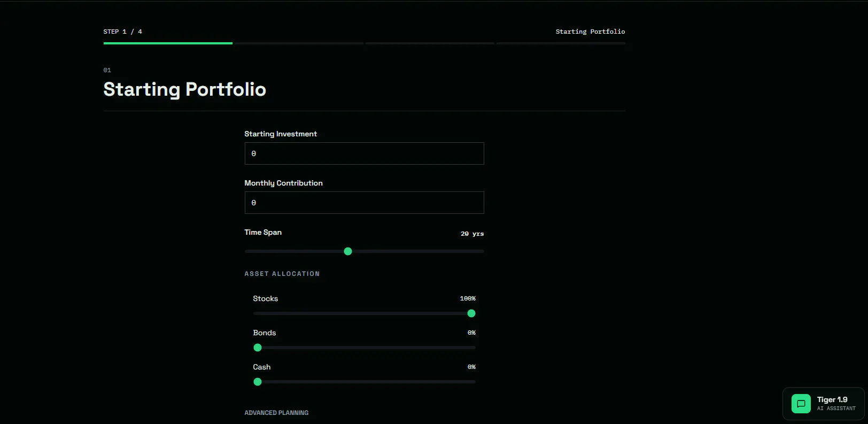Image resolution: width=868 pixels, height=424 pixels.
Task: Click the first step progress bar segment
Action: pyautogui.click(x=168, y=43)
